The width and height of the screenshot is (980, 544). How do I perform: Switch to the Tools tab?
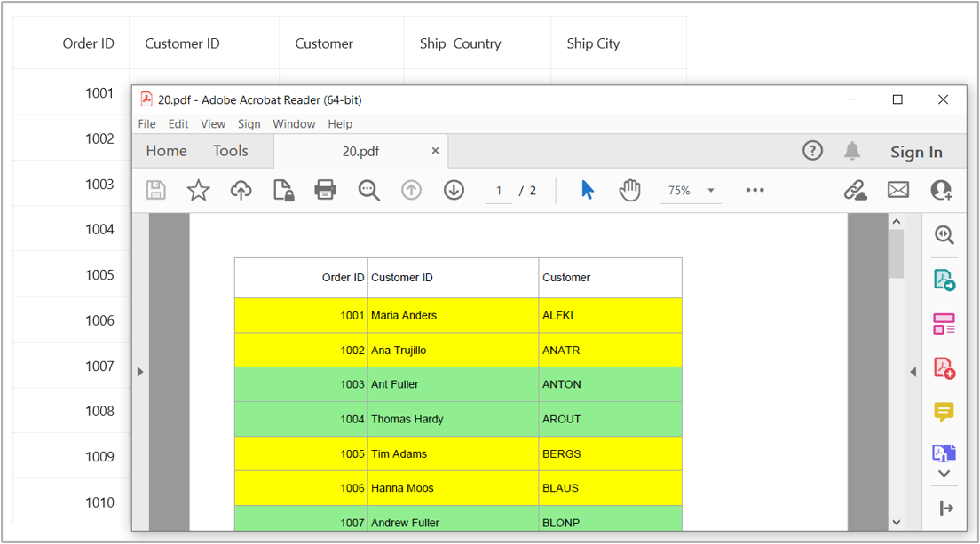[x=231, y=151]
